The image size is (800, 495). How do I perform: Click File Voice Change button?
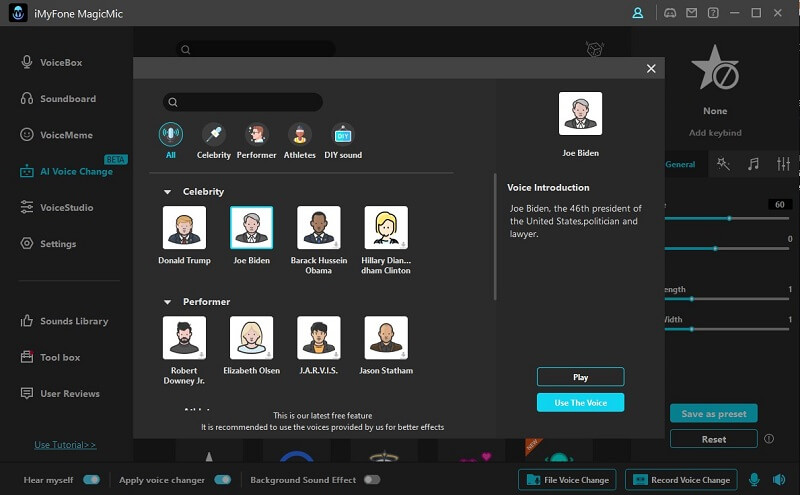click(567, 480)
